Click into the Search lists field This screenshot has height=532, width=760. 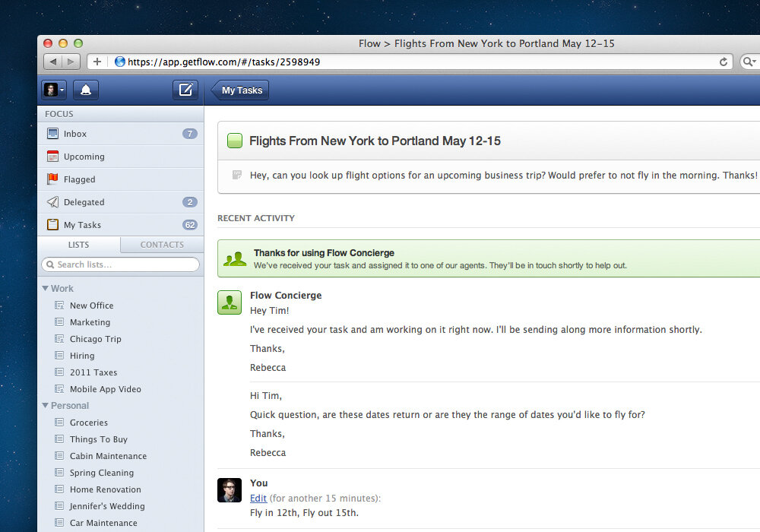(120, 264)
